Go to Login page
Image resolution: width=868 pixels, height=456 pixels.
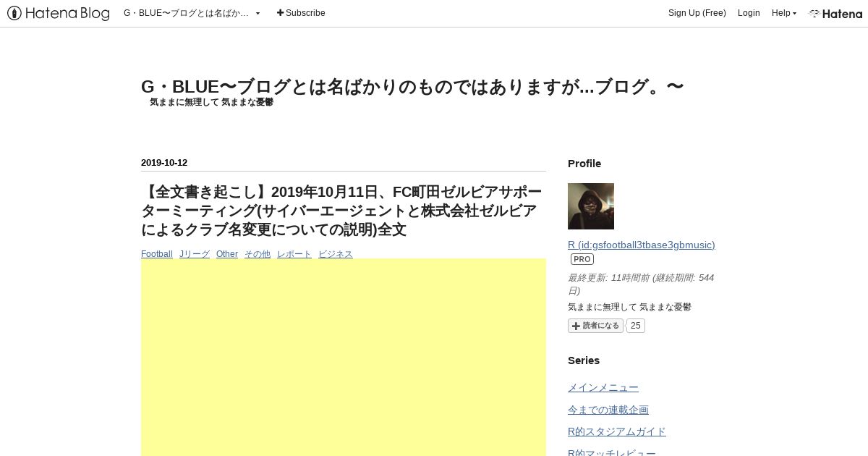tap(749, 13)
